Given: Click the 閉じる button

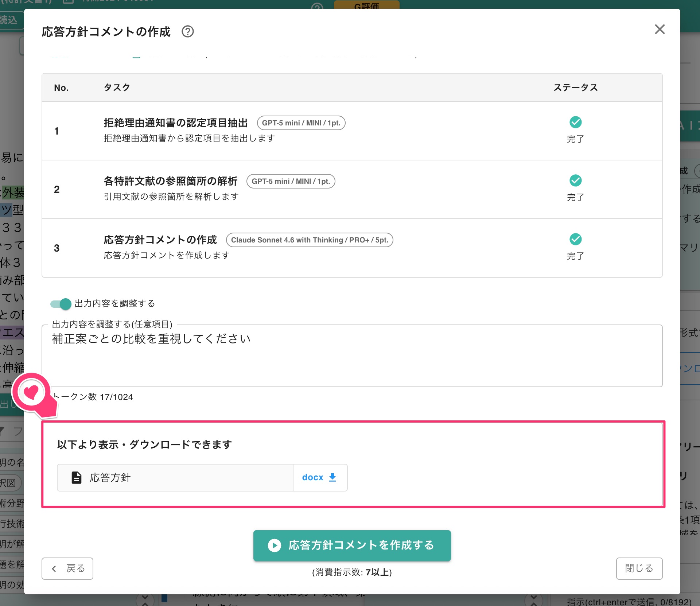Looking at the screenshot, I should coord(639,568).
